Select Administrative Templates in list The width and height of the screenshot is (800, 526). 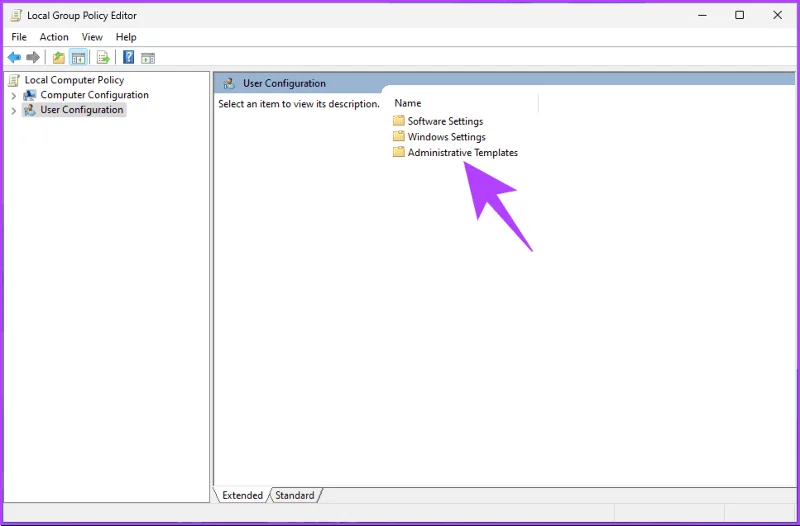coord(463,152)
